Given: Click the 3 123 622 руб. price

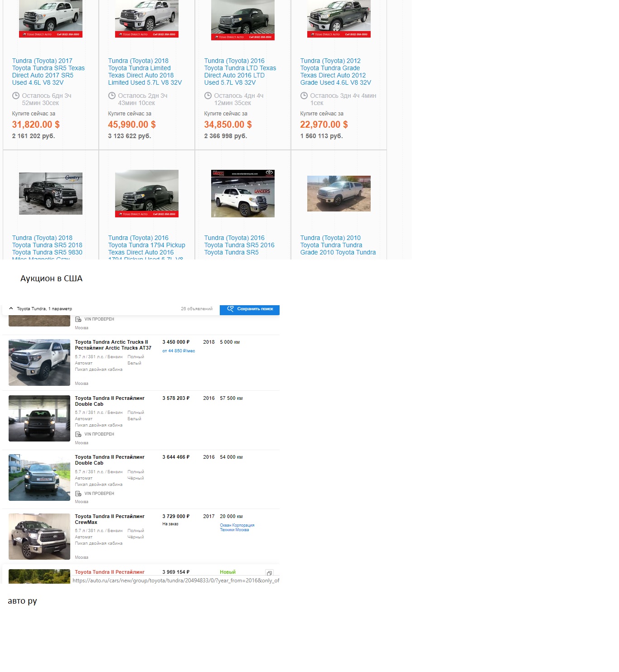Looking at the screenshot, I should (130, 136).
